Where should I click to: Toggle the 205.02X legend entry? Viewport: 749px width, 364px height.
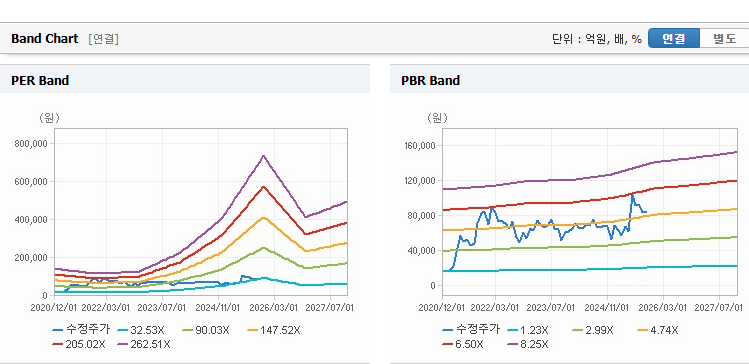[79, 344]
